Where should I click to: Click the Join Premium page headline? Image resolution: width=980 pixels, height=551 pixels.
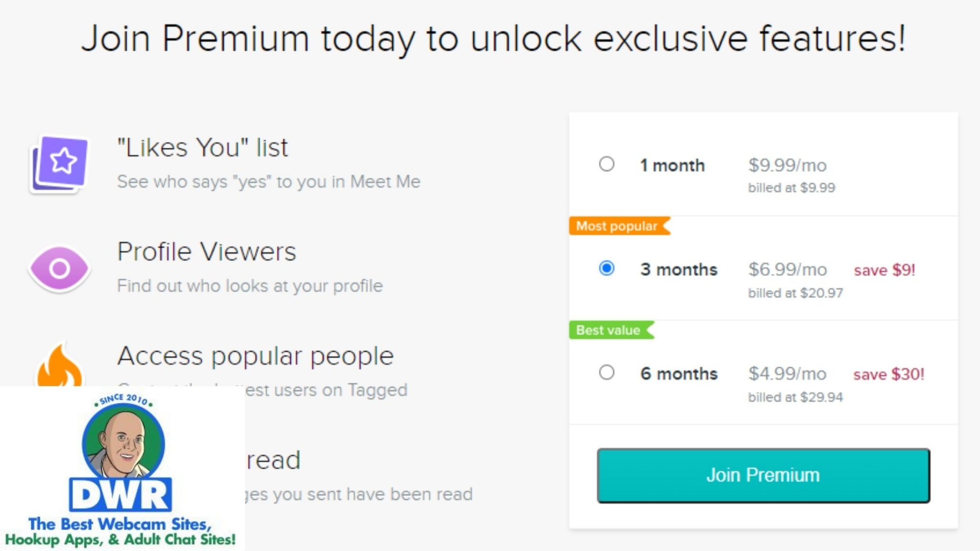pos(490,38)
